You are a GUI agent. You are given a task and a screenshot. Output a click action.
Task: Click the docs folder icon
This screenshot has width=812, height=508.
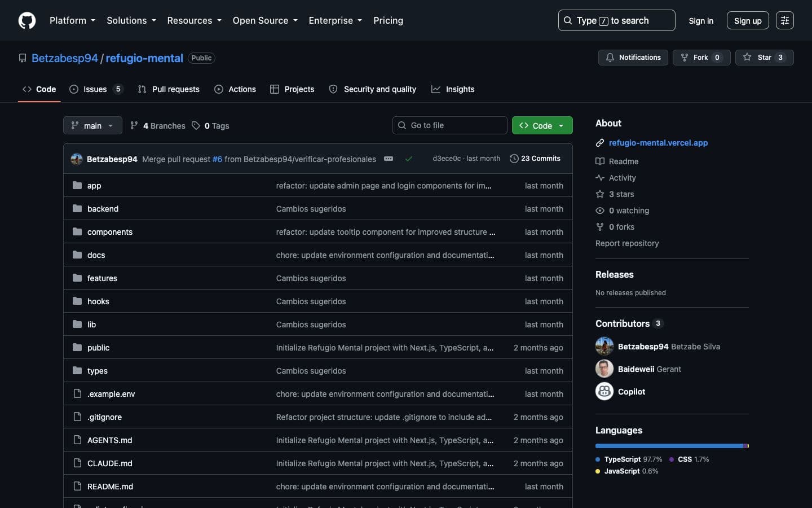[x=77, y=255]
